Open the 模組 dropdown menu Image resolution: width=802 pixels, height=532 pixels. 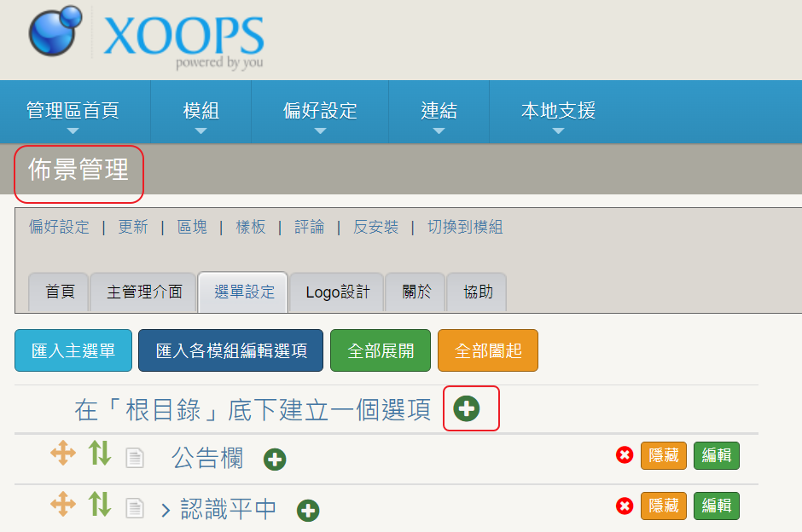point(200,112)
